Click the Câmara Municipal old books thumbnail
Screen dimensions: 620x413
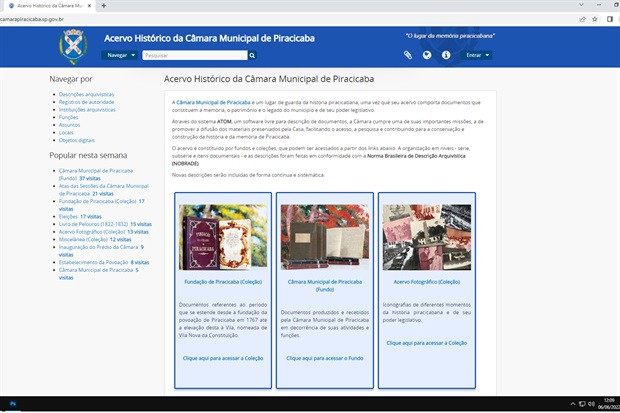tap(325, 237)
